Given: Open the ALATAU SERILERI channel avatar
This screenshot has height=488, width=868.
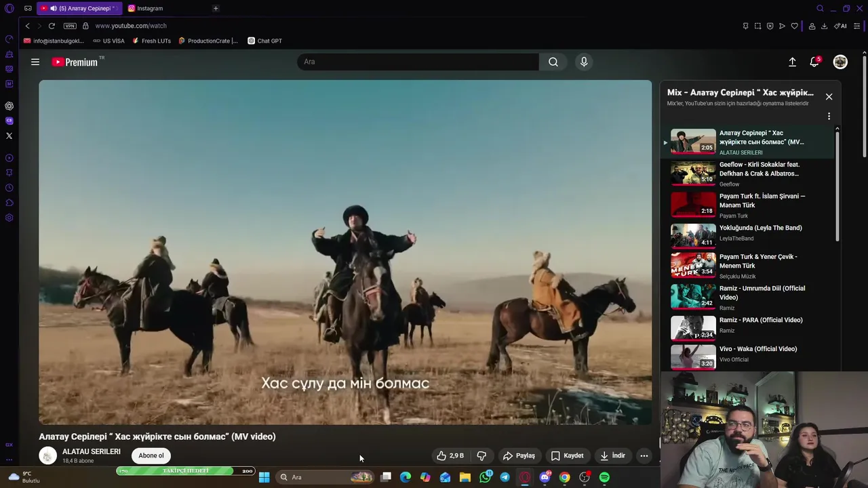Looking at the screenshot, I should pyautogui.click(x=47, y=456).
